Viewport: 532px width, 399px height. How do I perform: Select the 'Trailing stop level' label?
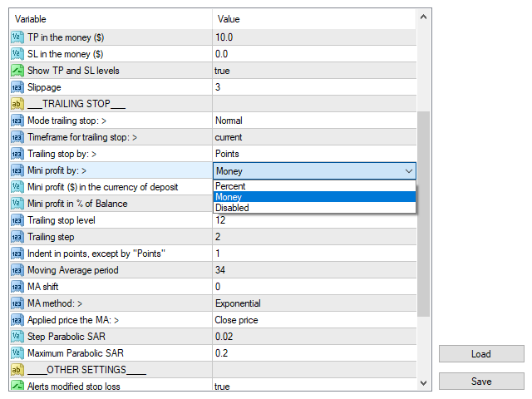[x=62, y=220]
